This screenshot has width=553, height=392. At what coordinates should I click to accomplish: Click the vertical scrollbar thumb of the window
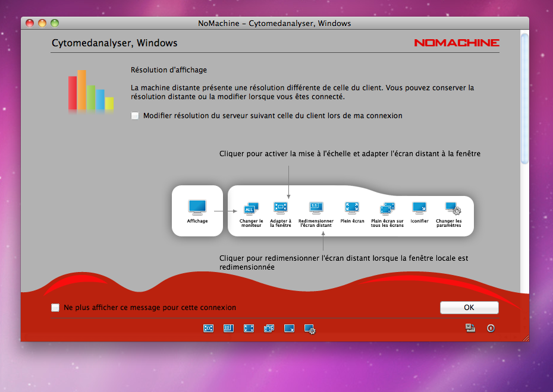click(x=524, y=98)
